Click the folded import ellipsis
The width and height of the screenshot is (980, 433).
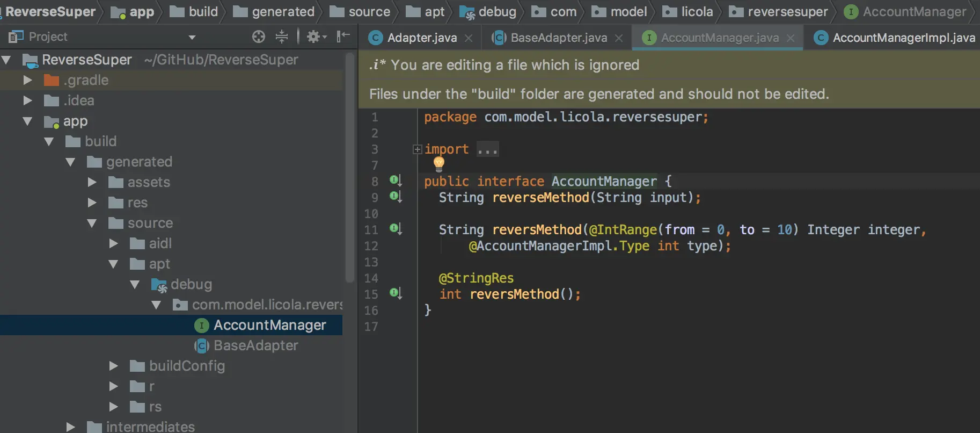tap(487, 149)
